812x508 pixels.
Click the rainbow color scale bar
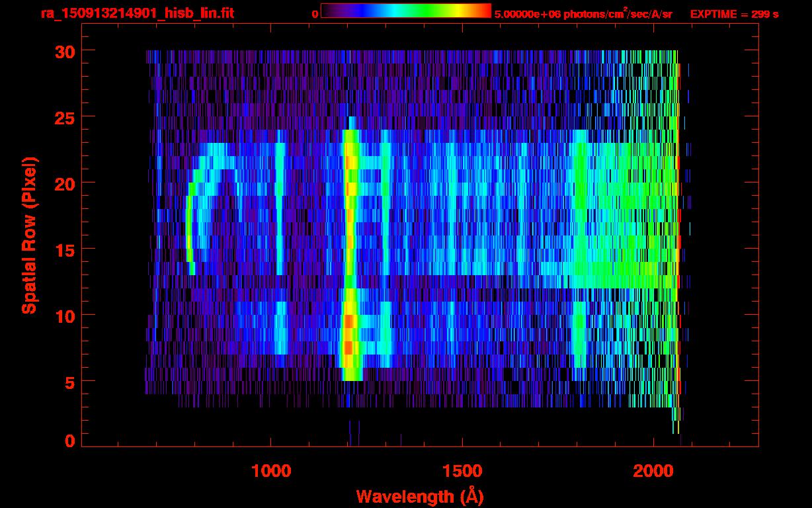point(405,11)
